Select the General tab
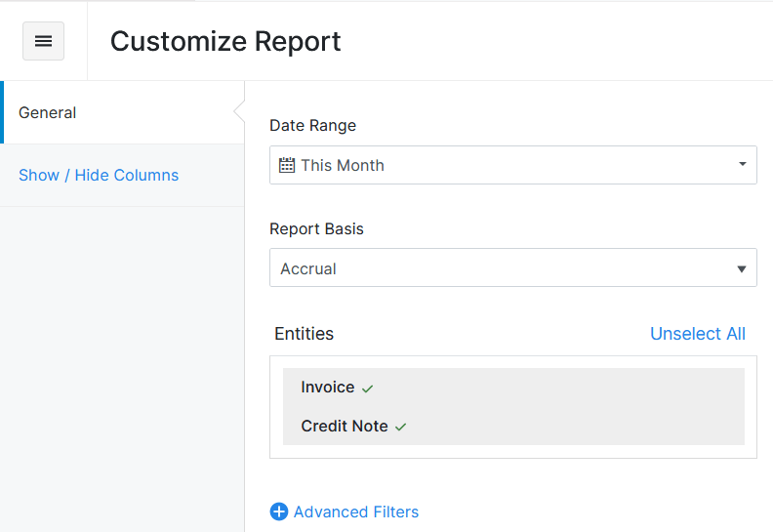The height and width of the screenshot is (532, 773). coord(122,112)
